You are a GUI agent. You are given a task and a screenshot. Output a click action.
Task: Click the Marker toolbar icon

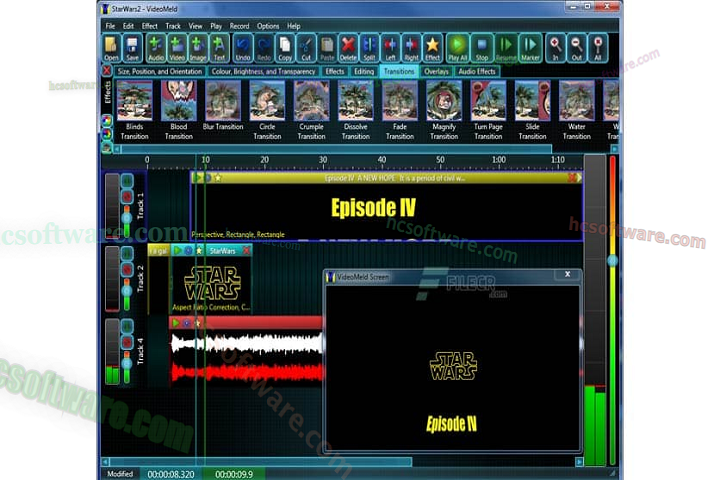531,47
